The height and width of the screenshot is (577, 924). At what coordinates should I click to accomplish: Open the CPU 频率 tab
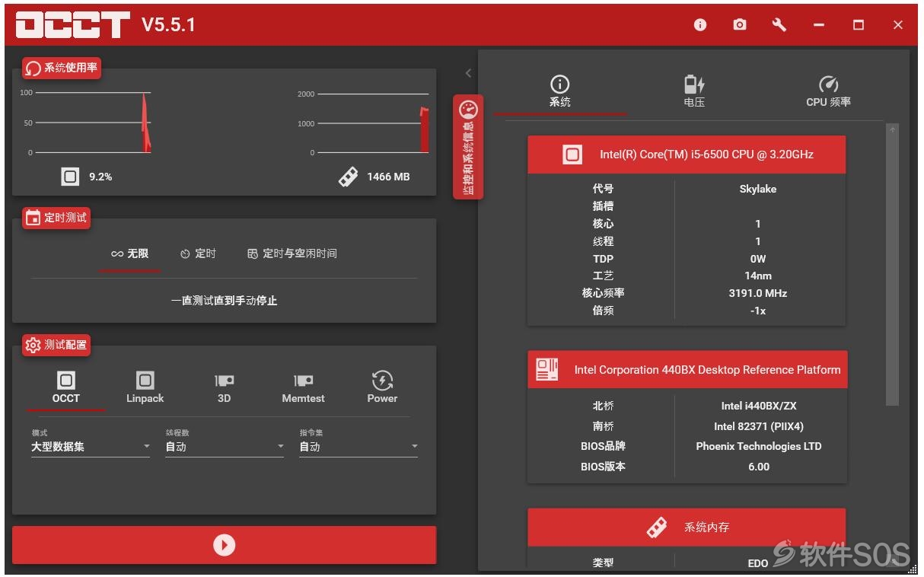(828, 92)
